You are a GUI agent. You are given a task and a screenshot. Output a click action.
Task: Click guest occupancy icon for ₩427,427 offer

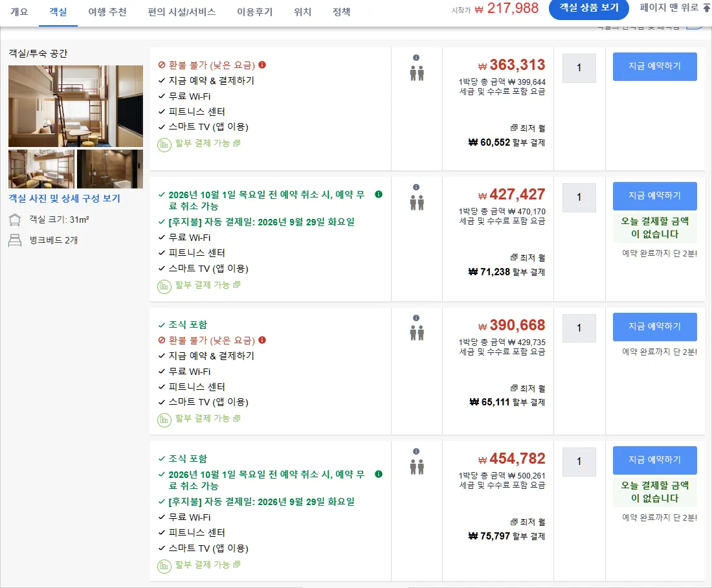(417, 203)
